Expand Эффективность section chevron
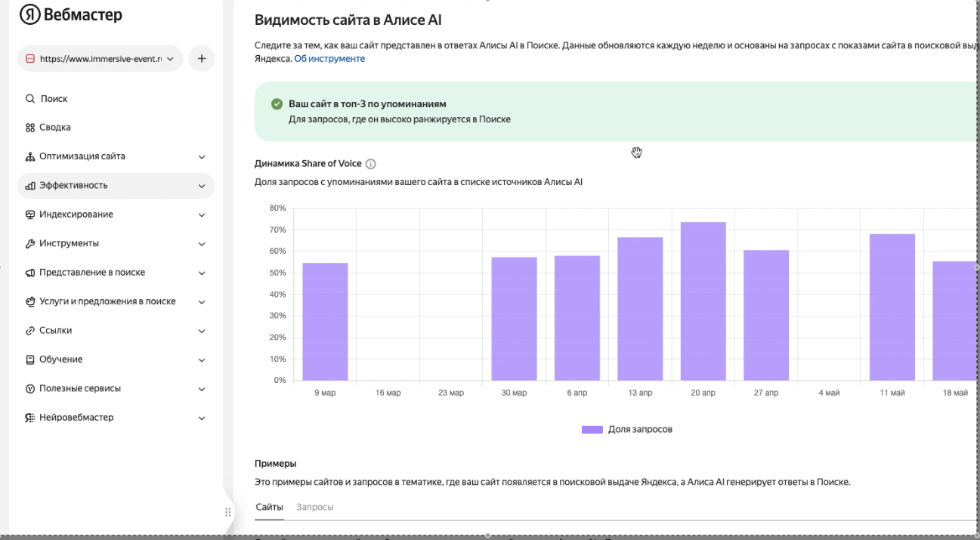The image size is (980, 540). click(202, 186)
